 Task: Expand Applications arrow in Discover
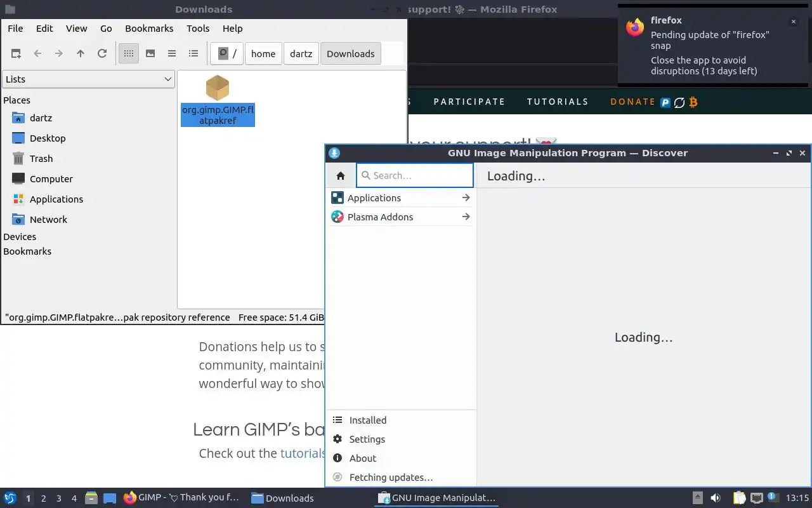tap(466, 198)
